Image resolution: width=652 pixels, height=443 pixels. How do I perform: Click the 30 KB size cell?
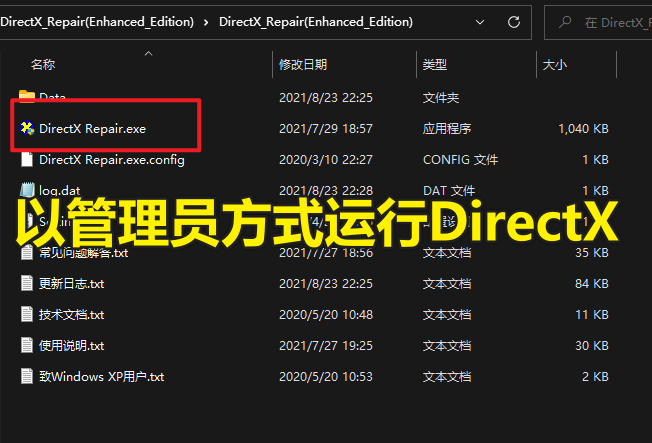(592, 346)
